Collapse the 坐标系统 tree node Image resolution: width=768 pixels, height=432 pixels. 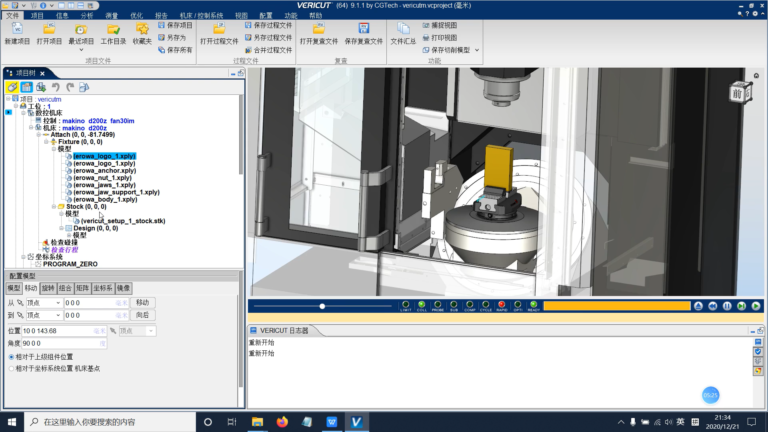pyautogui.click(x=23, y=257)
